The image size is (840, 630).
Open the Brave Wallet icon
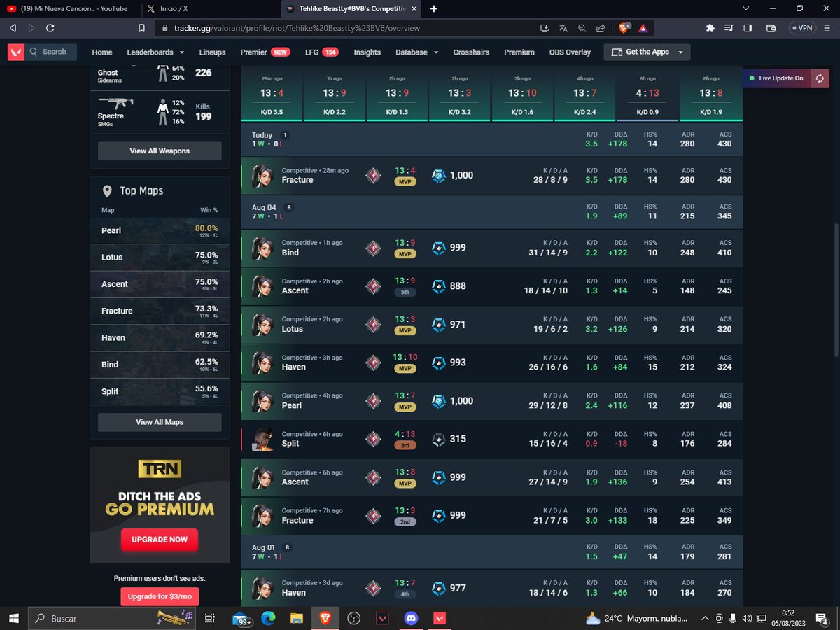pos(771,28)
